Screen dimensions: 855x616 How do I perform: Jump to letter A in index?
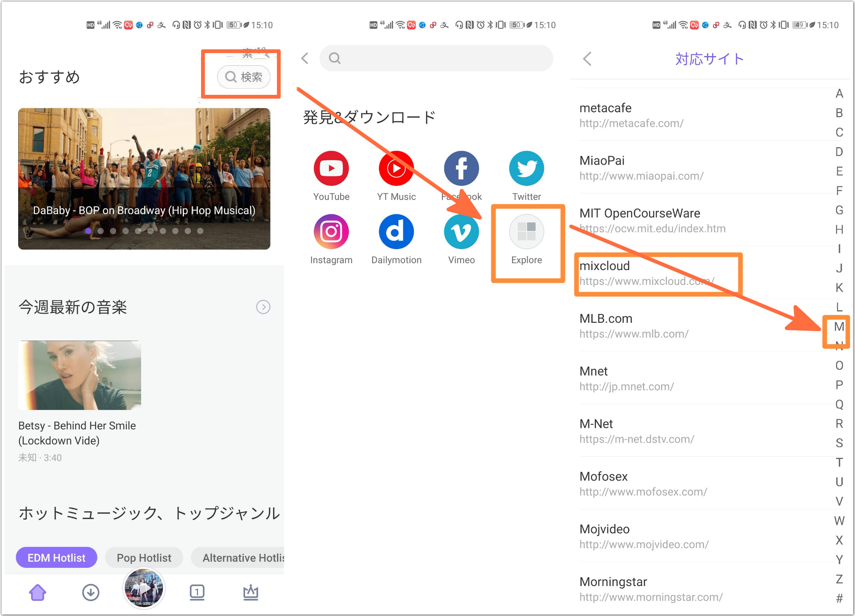839,93
